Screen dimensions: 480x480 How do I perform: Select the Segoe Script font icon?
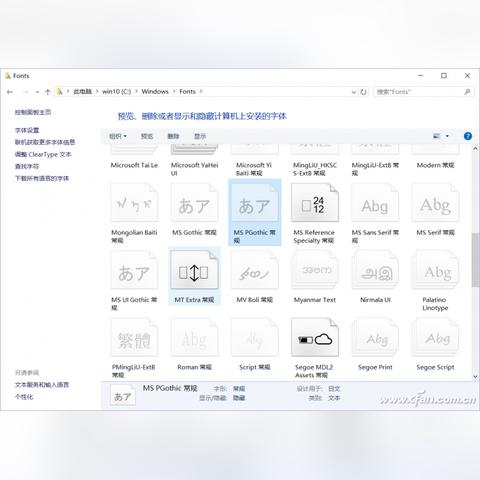coord(435,337)
